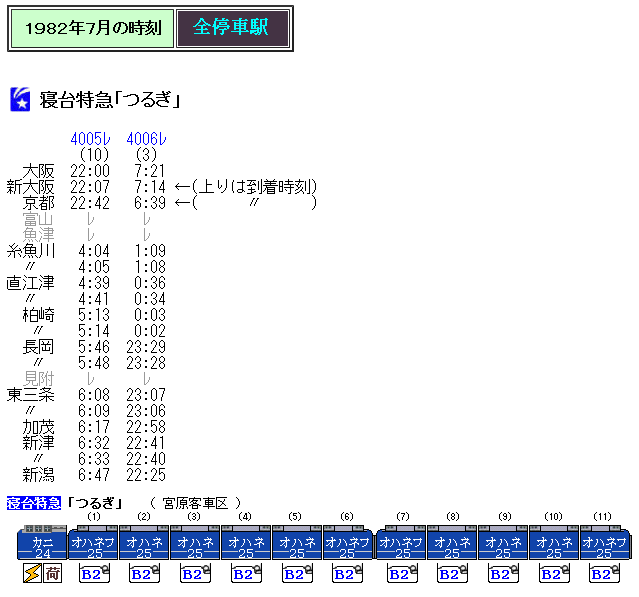Click car (6) オハネフ25 image
Screen dimensions: 639x597
[348, 542]
